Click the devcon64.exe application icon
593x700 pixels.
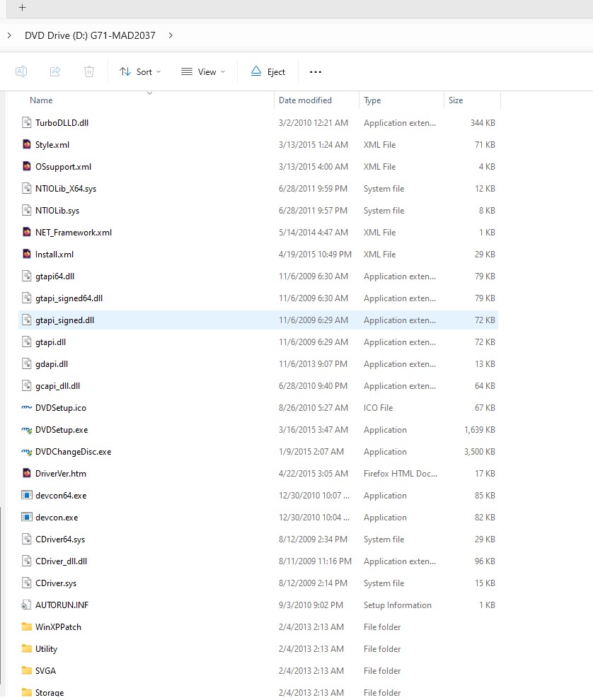click(27, 496)
